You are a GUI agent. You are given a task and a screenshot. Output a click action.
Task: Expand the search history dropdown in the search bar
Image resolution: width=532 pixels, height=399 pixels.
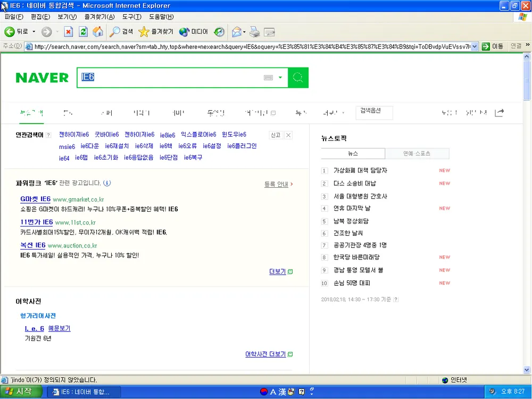(280, 77)
